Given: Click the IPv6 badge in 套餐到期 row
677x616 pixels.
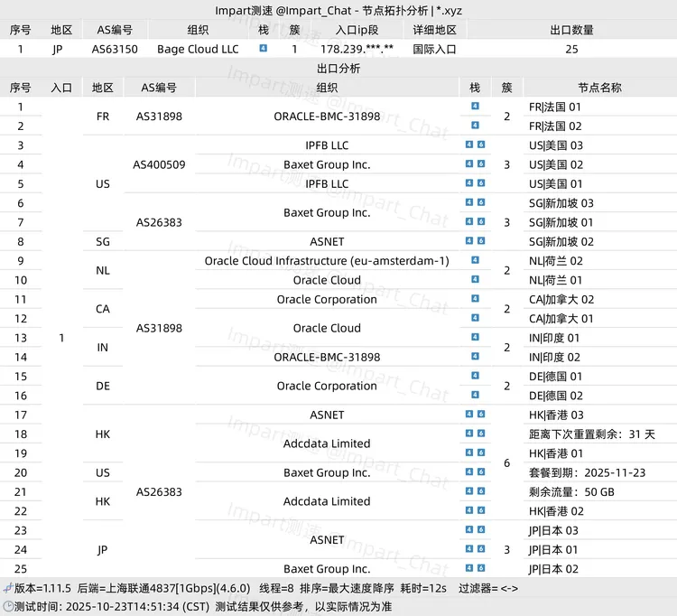Looking at the screenshot, I should 481,472.
